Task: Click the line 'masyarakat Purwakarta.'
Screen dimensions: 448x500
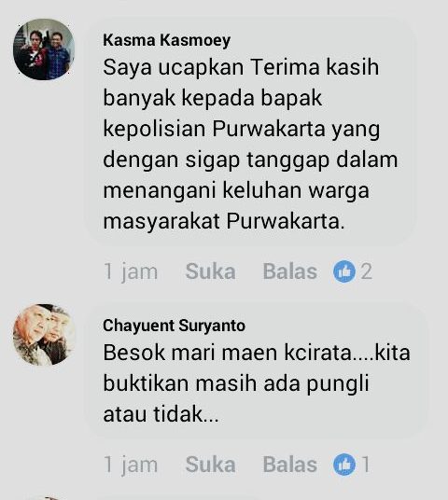Action: (224, 221)
